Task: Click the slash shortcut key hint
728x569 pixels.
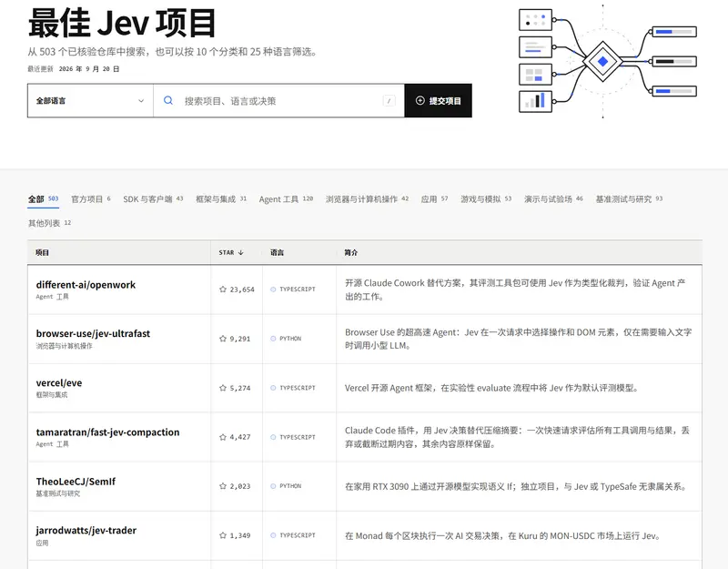Action: coord(389,100)
